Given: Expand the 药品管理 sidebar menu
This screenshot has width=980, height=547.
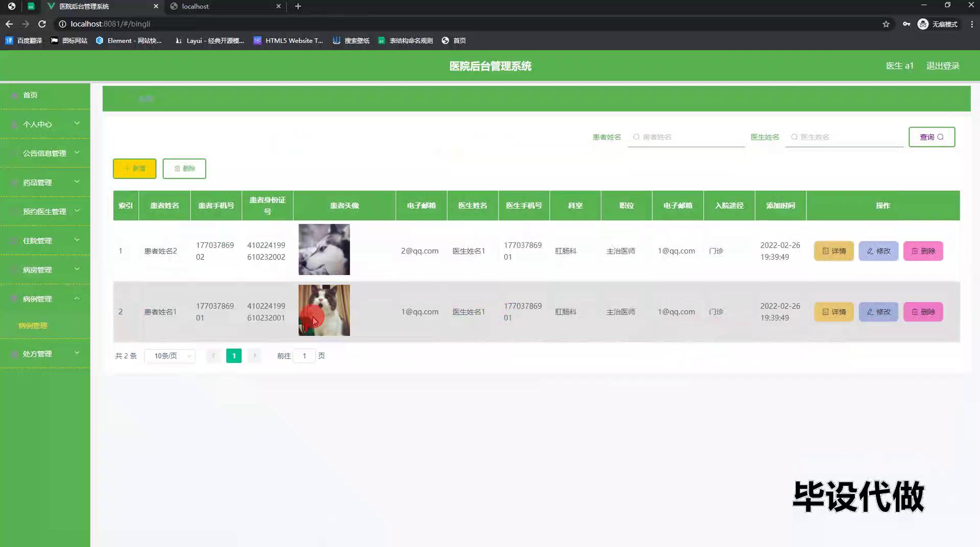Looking at the screenshot, I should pyautogui.click(x=45, y=182).
